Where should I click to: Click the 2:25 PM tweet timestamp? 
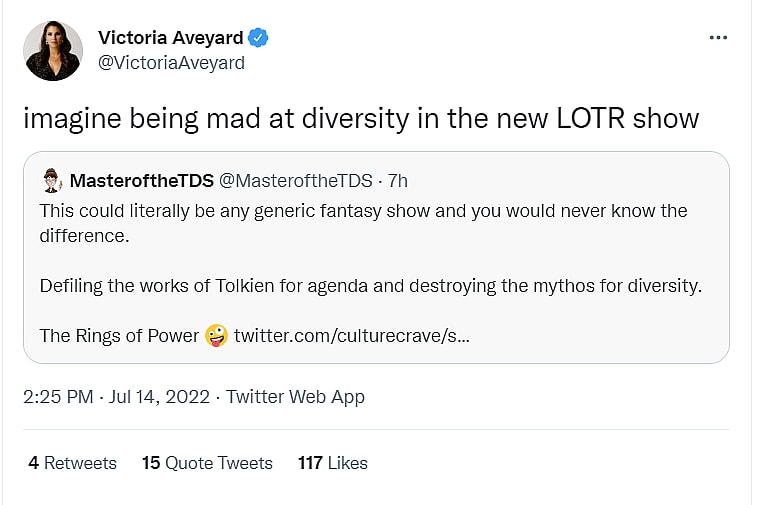[x=59, y=397]
